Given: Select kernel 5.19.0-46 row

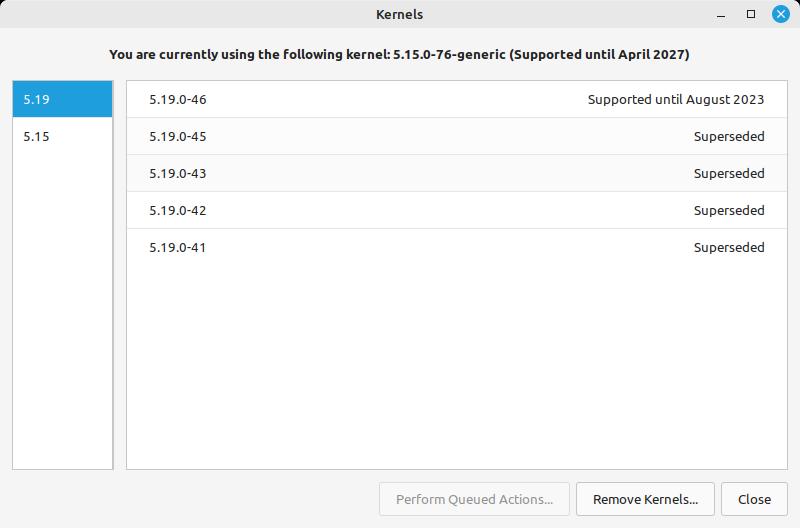Looking at the screenshot, I should tap(457, 99).
